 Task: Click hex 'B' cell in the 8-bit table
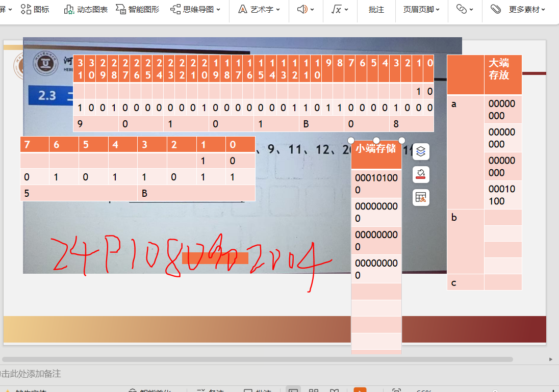point(196,193)
